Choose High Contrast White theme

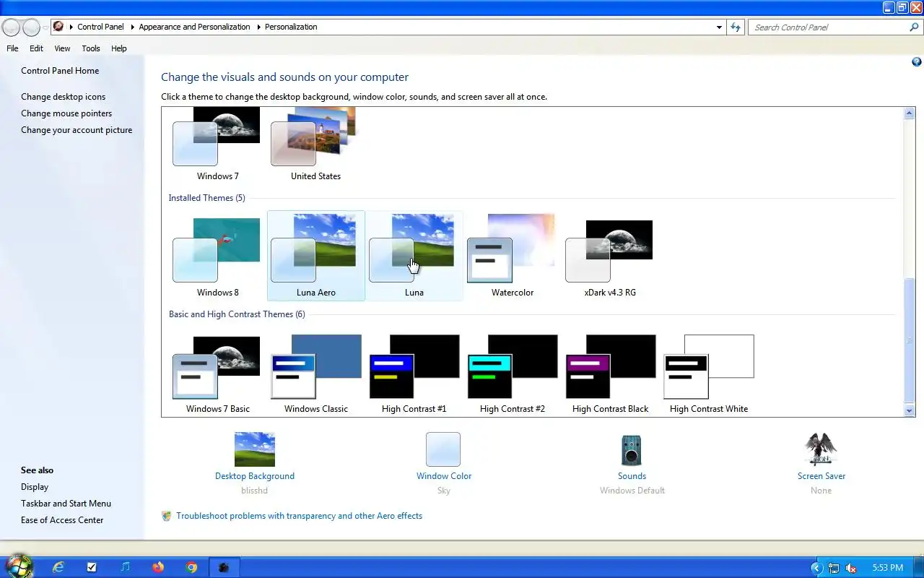coord(708,372)
